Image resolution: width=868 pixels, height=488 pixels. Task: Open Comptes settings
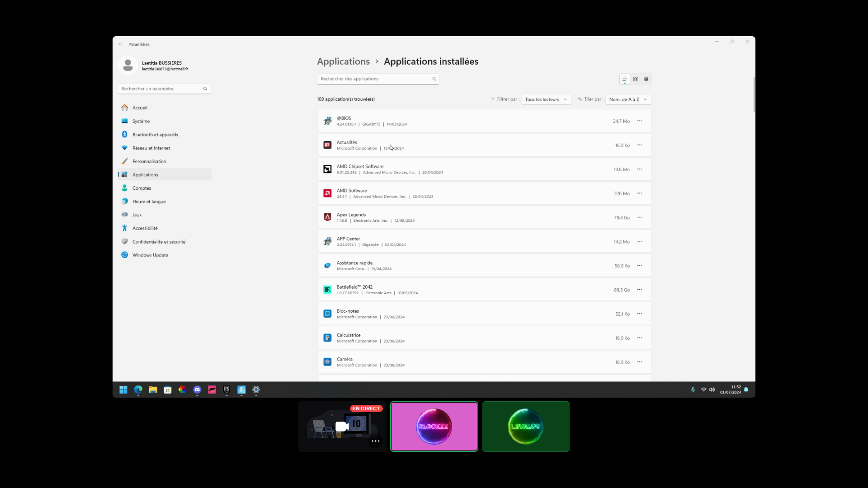click(165, 188)
